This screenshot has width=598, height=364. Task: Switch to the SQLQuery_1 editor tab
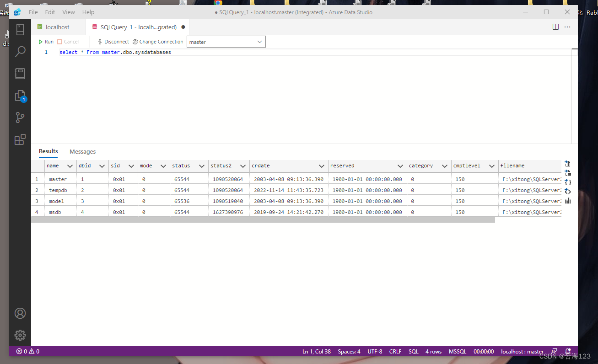137,27
